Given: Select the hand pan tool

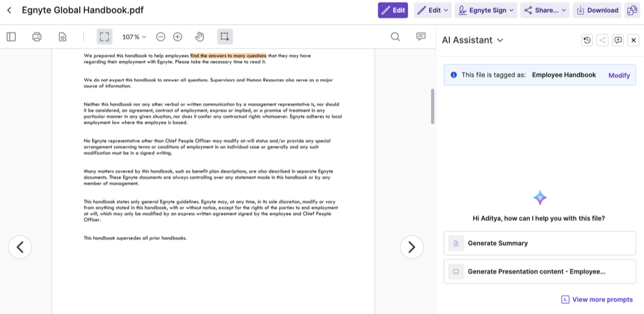Looking at the screenshot, I should (x=200, y=37).
